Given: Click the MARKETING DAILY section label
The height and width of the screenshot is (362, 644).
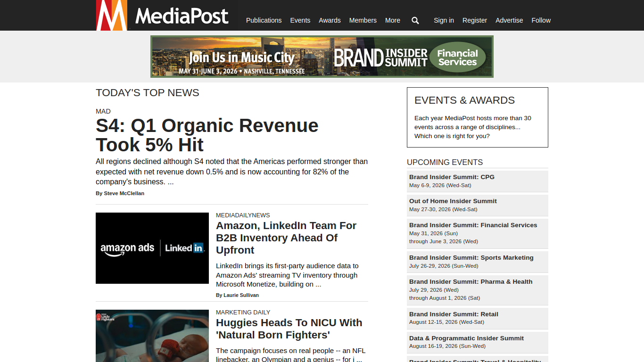Looking at the screenshot, I should [x=243, y=312].
